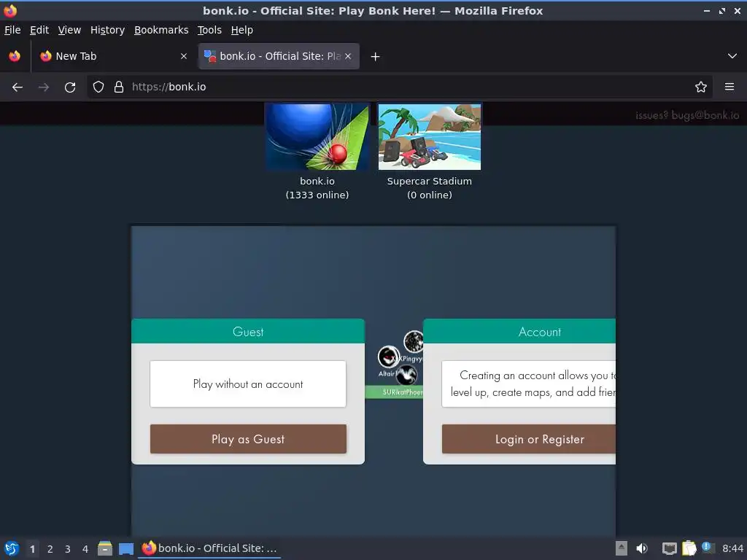Image resolution: width=747 pixels, height=560 pixels.
Task: Close the New Tab tab
Action: tap(184, 56)
